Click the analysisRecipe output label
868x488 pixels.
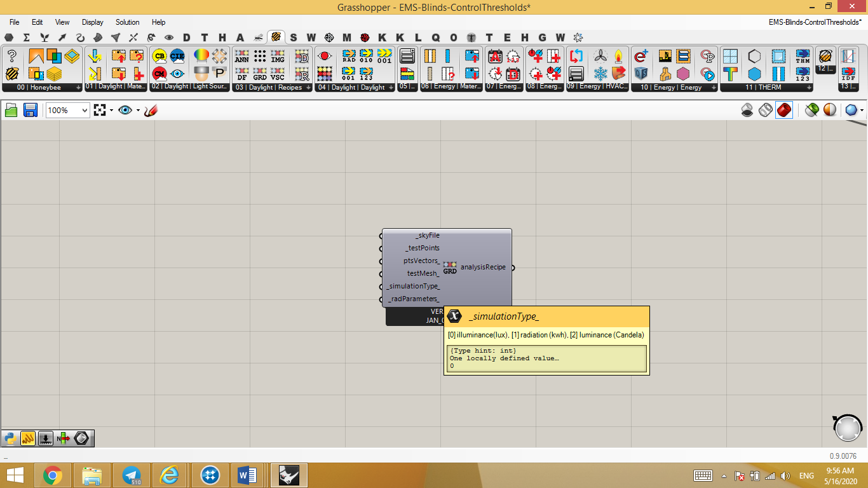point(483,267)
